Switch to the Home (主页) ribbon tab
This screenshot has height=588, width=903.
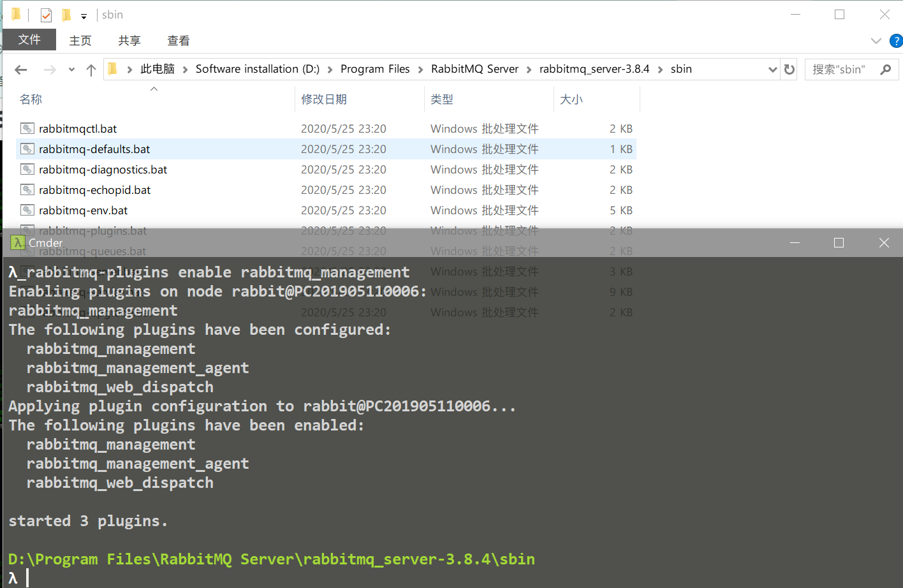click(80, 40)
